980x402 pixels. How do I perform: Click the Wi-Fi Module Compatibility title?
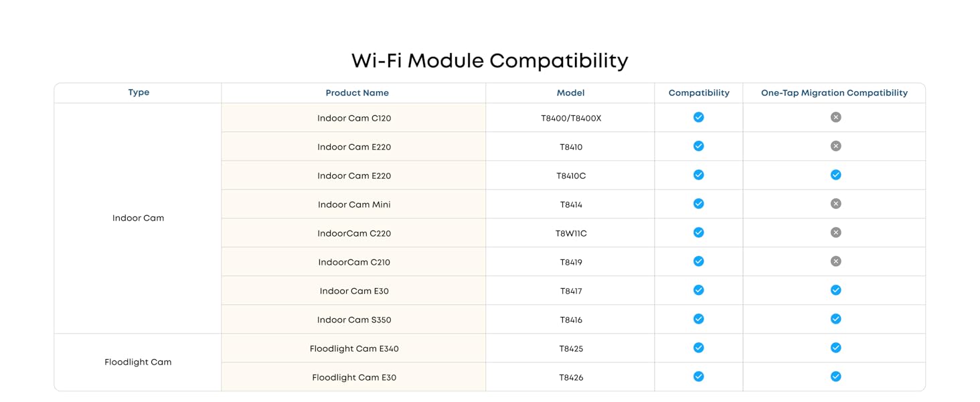(490, 61)
